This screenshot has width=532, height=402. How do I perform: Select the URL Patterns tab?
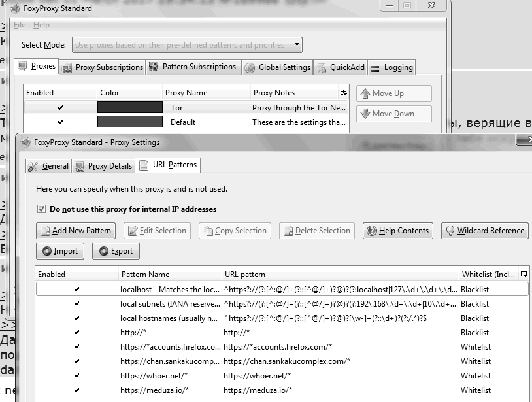coord(168,165)
